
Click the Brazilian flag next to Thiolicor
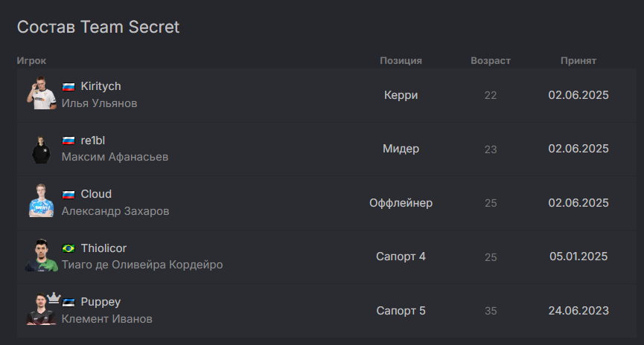[68, 248]
